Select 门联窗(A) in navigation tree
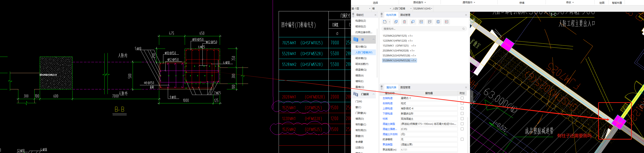 coord(361,113)
